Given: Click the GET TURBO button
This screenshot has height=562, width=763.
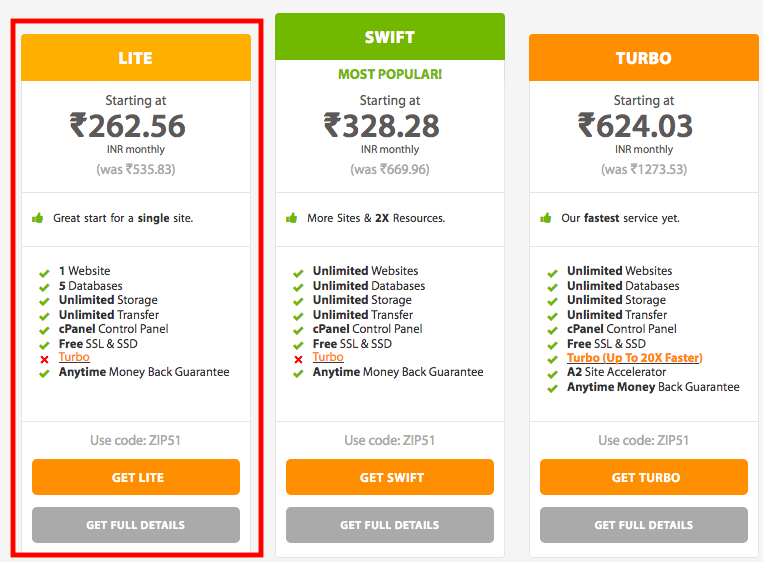Looking at the screenshot, I should click(644, 477).
